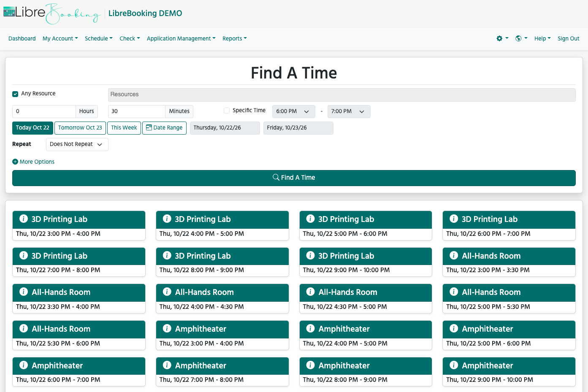Uncheck the Any Resource checkbox

15,94
